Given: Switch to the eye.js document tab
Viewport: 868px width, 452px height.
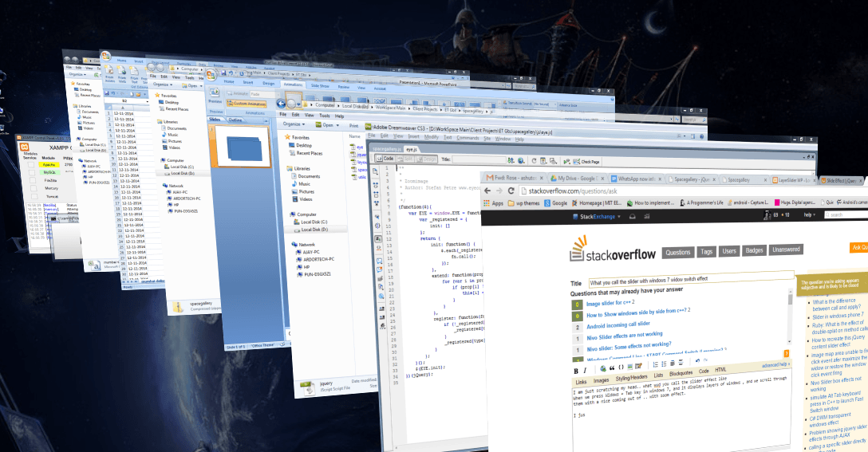Looking at the screenshot, I should [412, 149].
